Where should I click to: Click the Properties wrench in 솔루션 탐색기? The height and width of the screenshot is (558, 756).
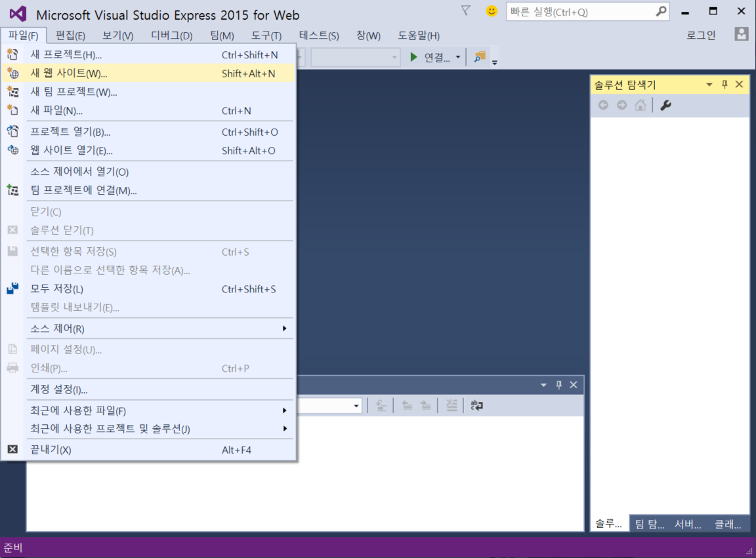coord(665,105)
